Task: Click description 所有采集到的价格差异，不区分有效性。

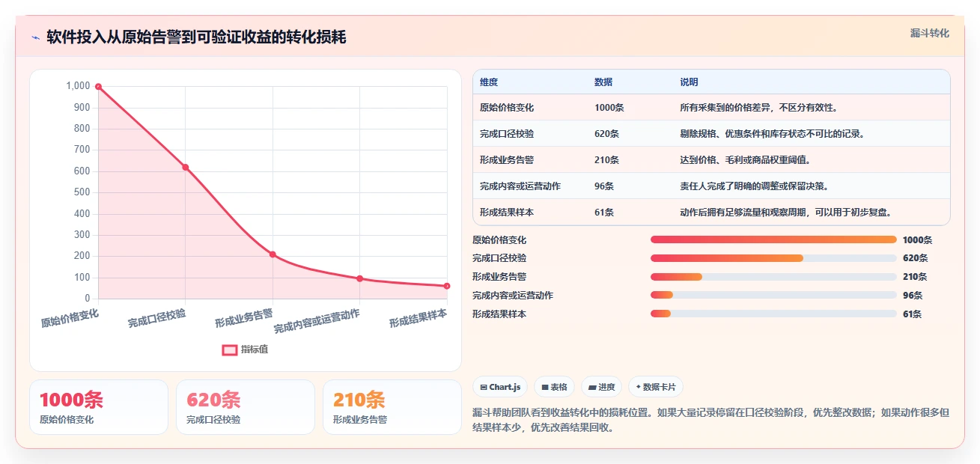Action: 758,108
